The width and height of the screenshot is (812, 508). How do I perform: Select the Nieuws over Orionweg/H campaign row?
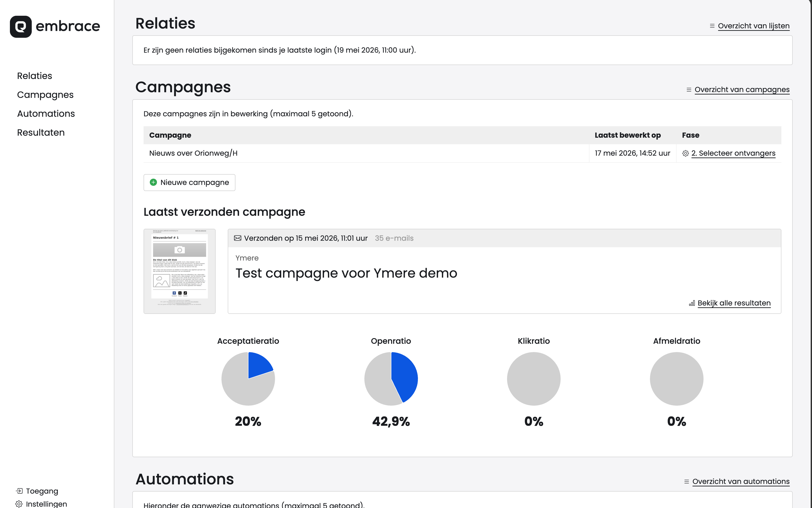(462, 153)
